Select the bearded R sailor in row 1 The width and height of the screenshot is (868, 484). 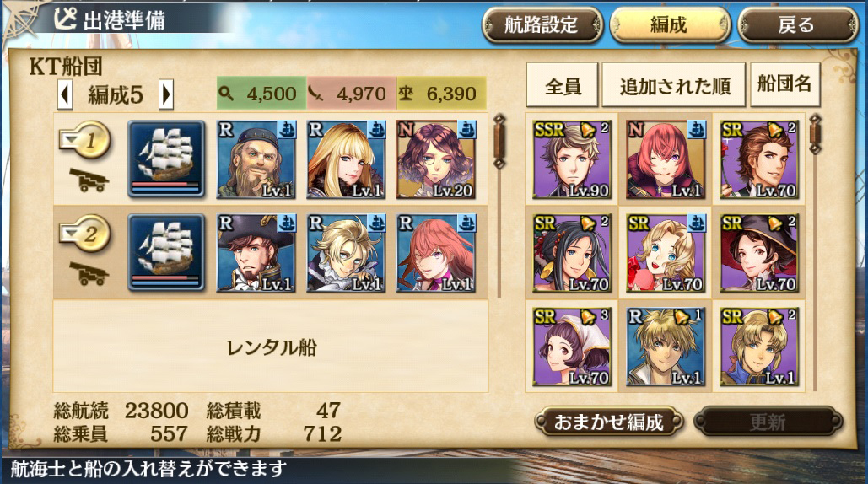256,159
